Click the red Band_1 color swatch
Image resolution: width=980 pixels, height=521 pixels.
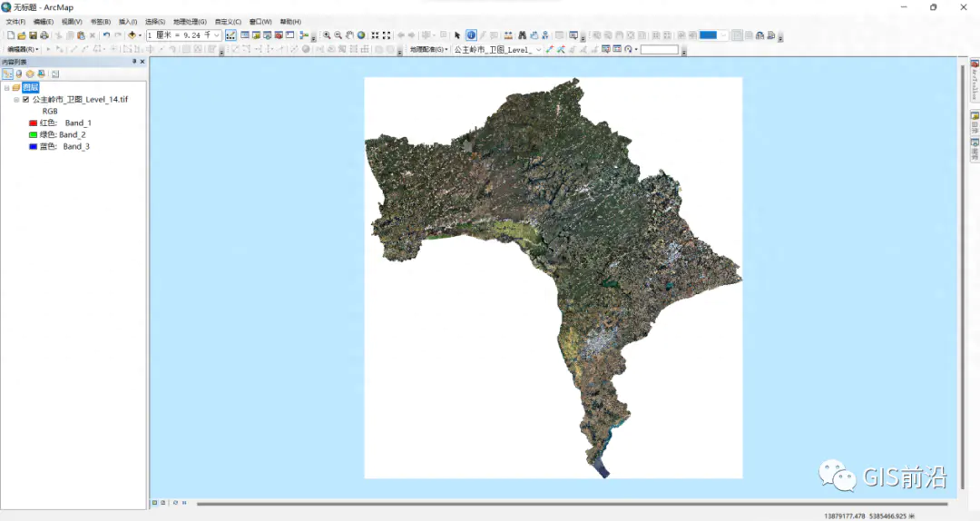(x=33, y=123)
